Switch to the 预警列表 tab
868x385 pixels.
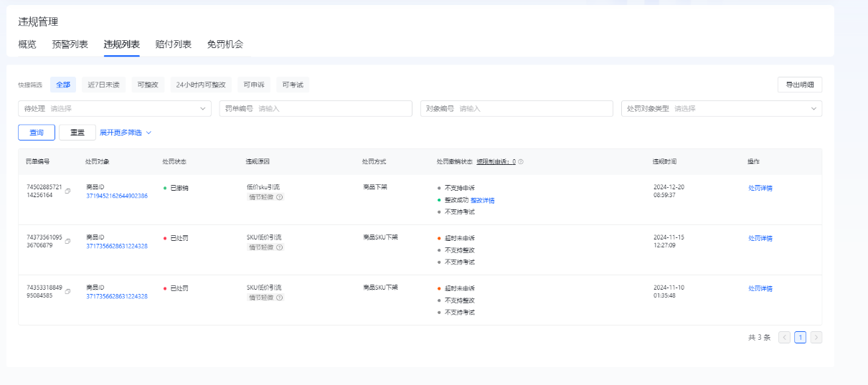(70, 44)
